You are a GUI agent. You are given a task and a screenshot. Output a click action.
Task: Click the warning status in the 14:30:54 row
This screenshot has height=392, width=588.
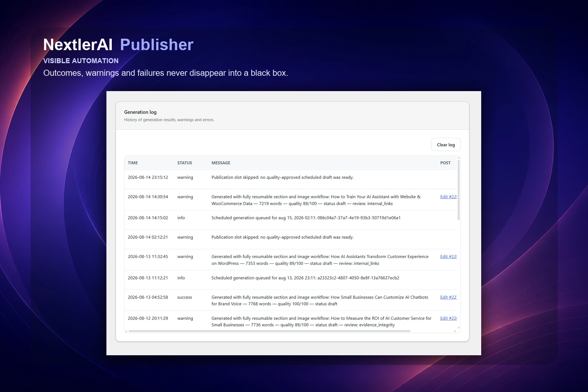[x=185, y=197]
